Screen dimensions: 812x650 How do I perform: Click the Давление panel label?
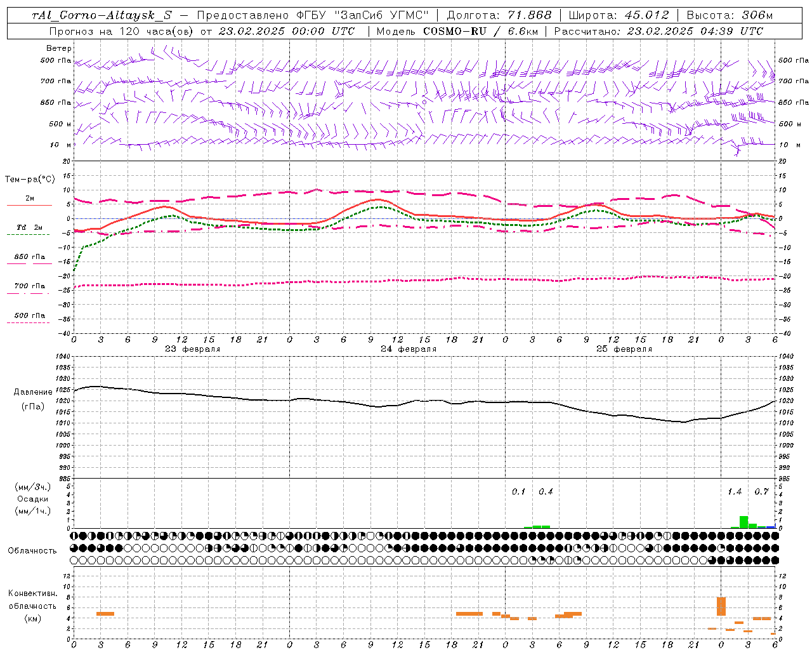pos(33,392)
